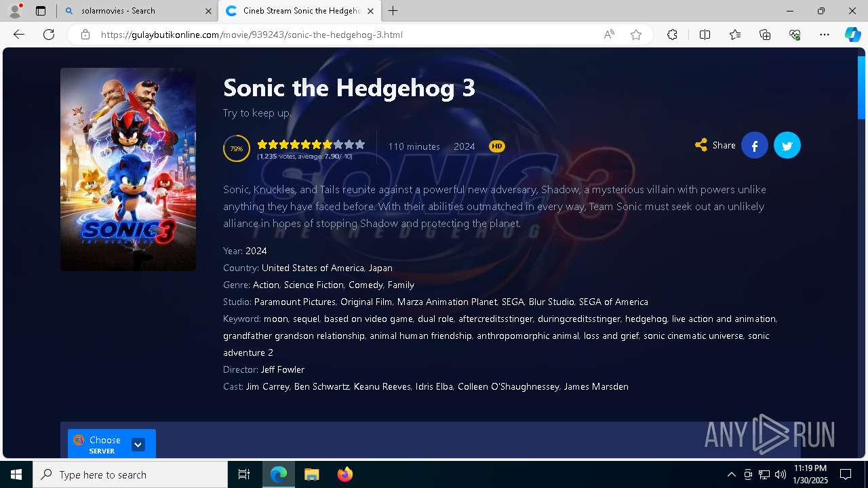Switch to solarmovies - Search tab
868x488 pixels.
tap(138, 11)
